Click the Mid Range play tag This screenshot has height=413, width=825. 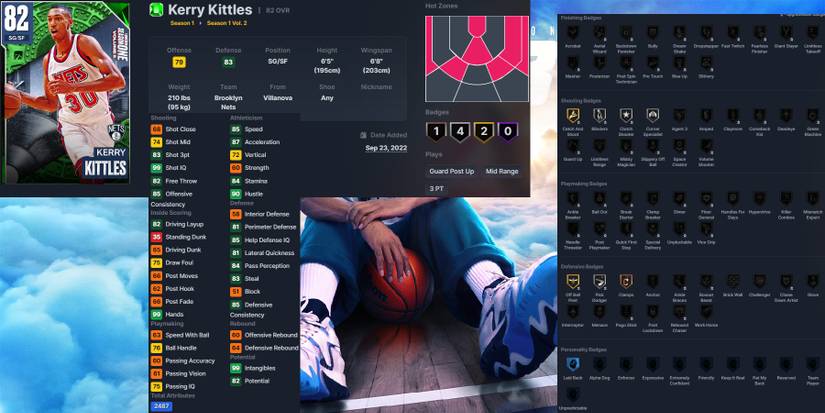[x=503, y=171]
